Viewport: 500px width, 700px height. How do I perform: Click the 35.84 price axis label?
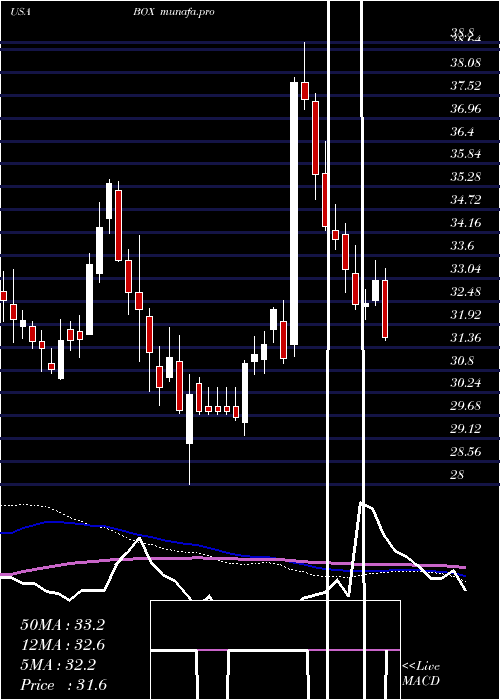tap(466, 154)
